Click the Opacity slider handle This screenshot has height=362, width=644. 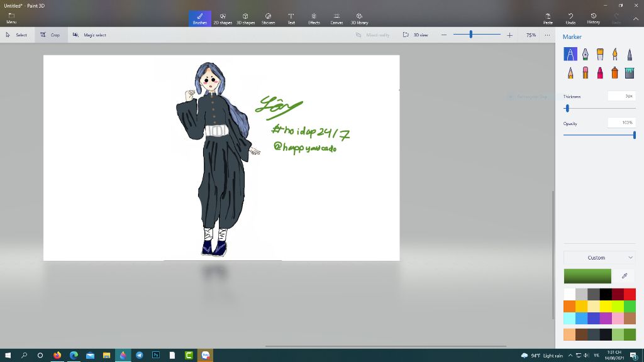(x=635, y=134)
